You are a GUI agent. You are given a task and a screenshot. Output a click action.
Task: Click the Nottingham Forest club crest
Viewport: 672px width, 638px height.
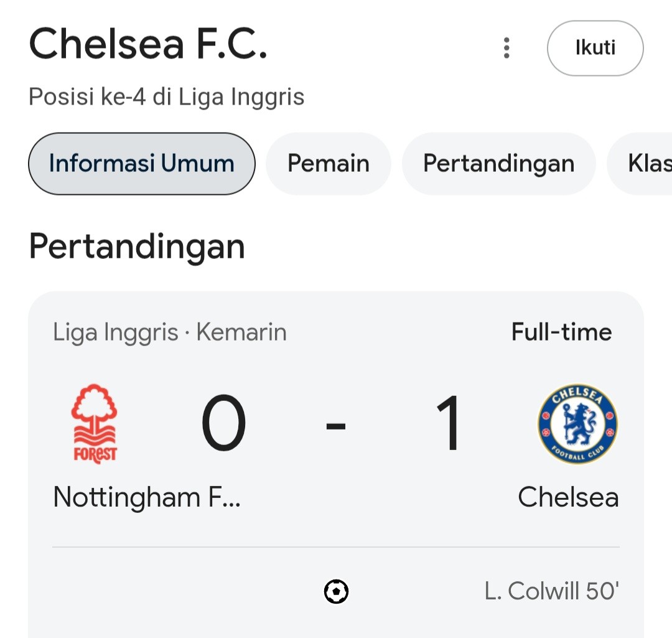95,424
